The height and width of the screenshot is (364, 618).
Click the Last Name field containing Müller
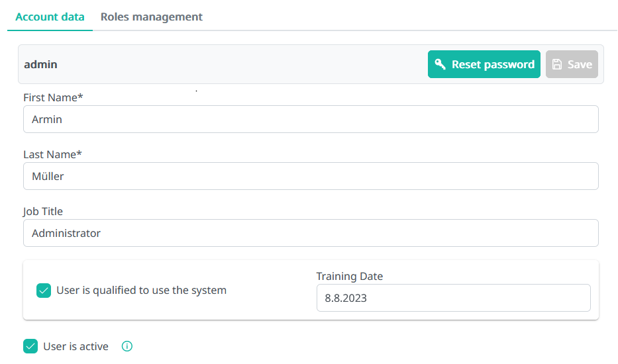(x=311, y=176)
